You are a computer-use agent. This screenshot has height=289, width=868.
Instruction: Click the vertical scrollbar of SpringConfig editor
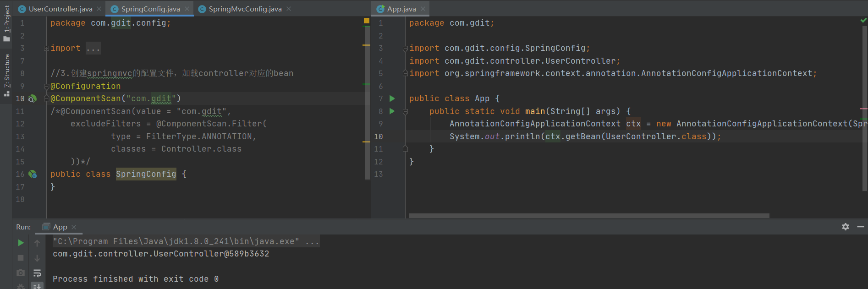(x=368, y=103)
